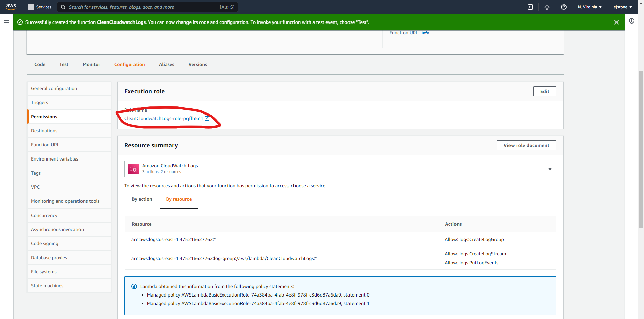Screen dimensions: 644x319
Task: Click the Function URL Info link
Action: pyautogui.click(x=425, y=33)
